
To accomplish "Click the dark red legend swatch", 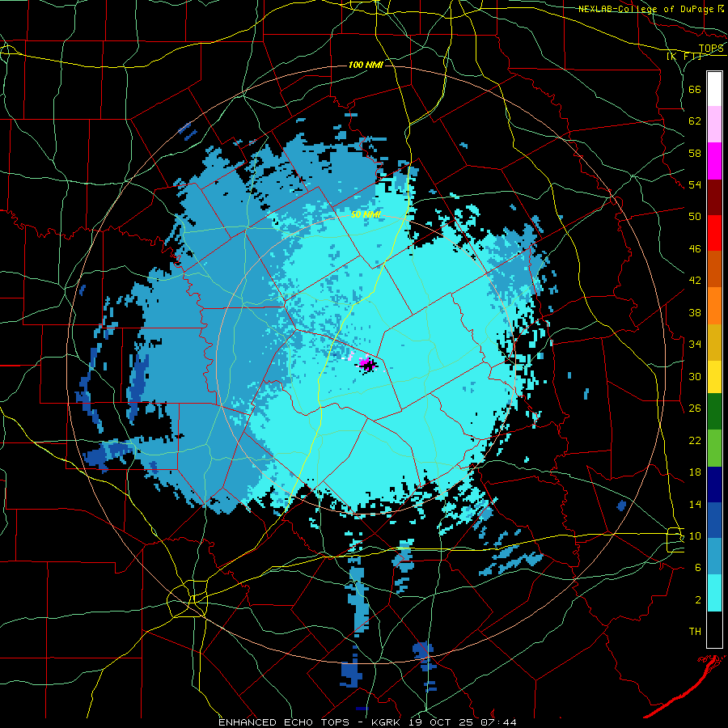I will point(714,197).
